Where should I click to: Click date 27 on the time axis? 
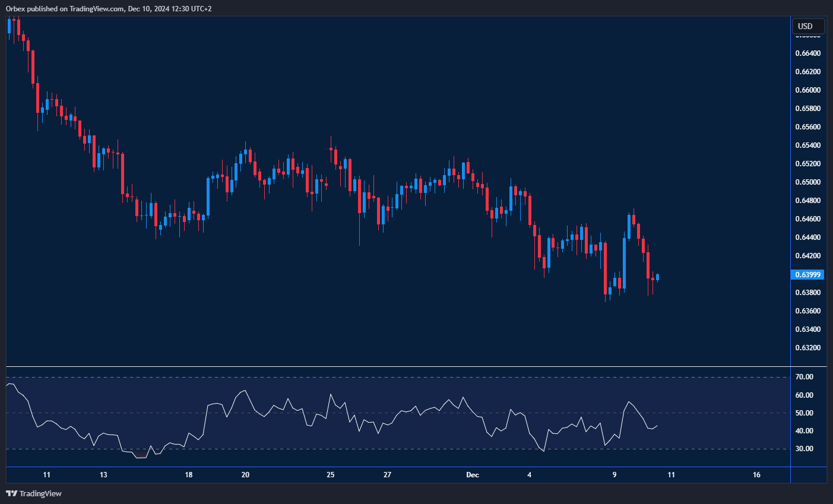388,475
